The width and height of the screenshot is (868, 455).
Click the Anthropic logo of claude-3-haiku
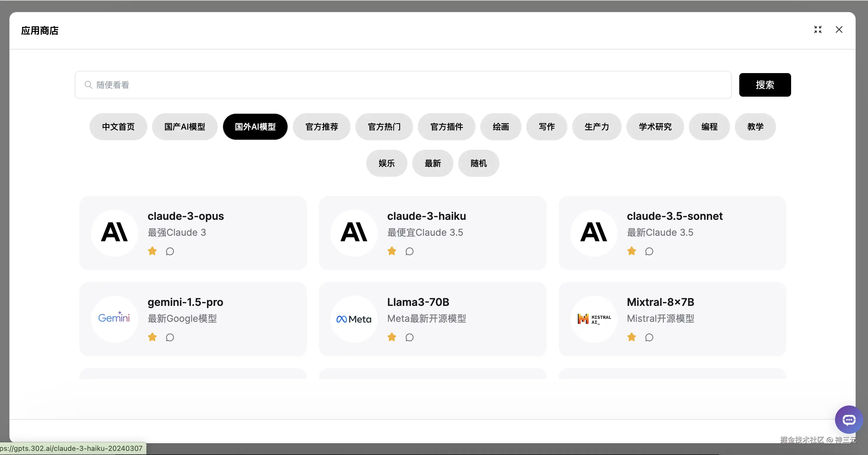coord(354,233)
